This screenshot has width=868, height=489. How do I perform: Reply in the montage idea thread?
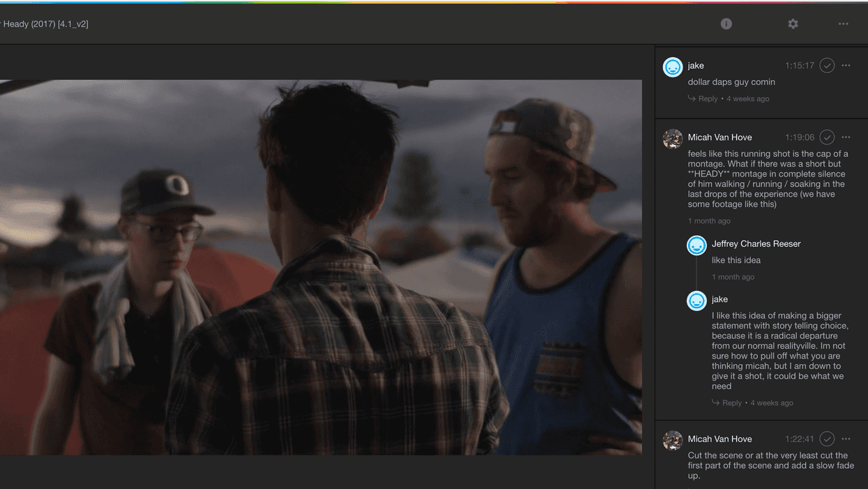pyautogui.click(x=726, y=403)
